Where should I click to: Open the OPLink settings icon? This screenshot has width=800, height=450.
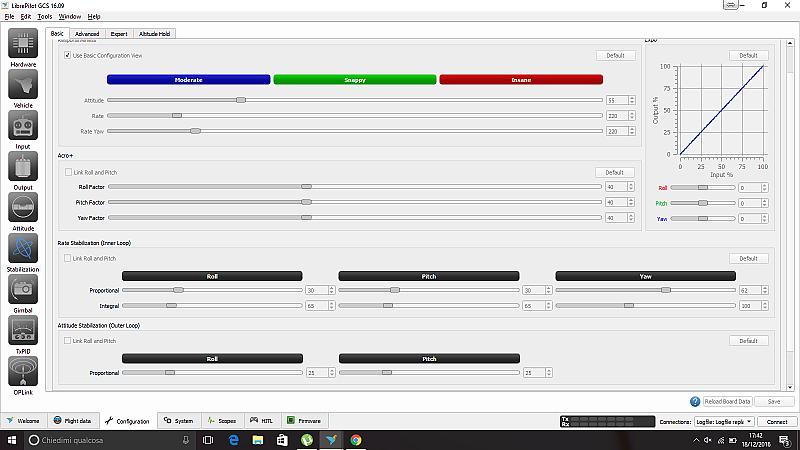pyautogui.click(x=23, y=375)
